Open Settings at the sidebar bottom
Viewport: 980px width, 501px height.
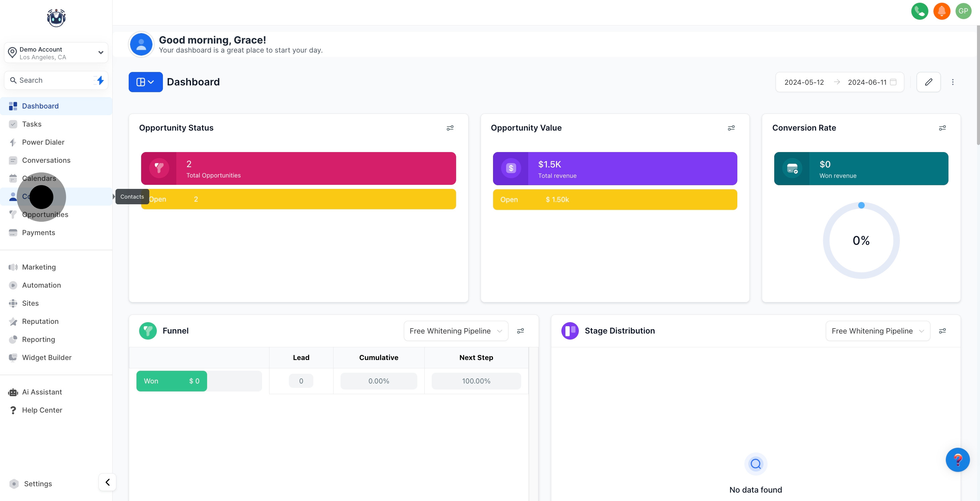click(38, 484)
